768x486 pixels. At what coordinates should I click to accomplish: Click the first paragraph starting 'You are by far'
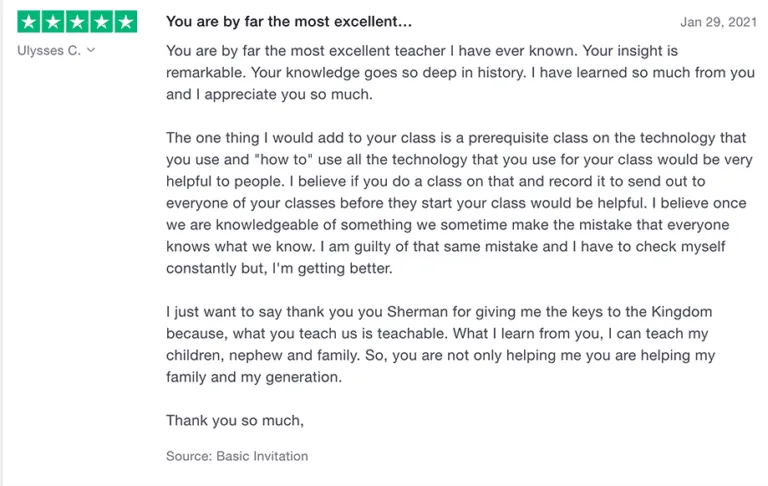pos(460,73)
